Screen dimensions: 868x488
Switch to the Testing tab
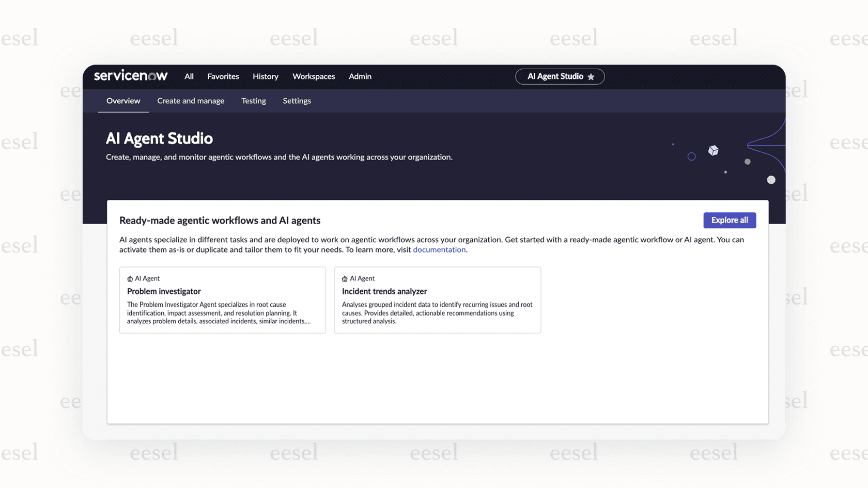[x=253, y=101]
